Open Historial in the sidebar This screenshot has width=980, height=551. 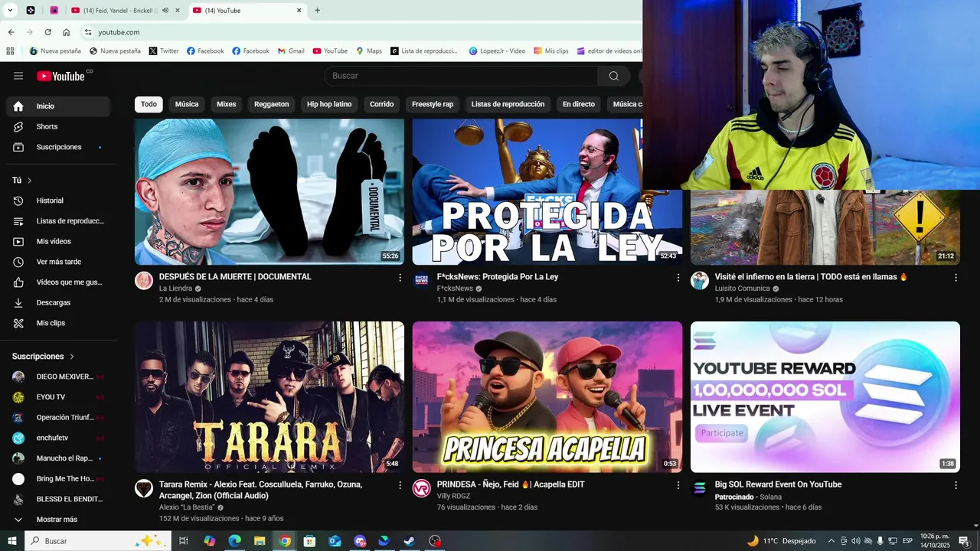[x=58, y=201]
